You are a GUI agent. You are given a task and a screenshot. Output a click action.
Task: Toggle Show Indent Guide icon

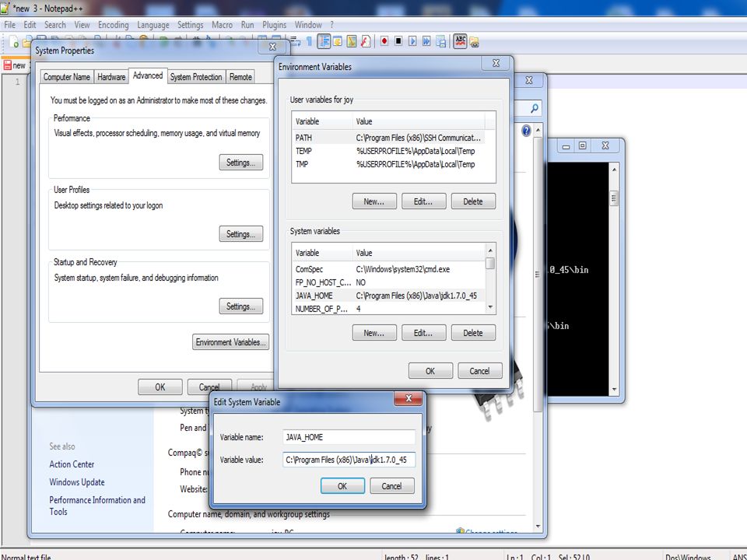(x=324, y=42)
